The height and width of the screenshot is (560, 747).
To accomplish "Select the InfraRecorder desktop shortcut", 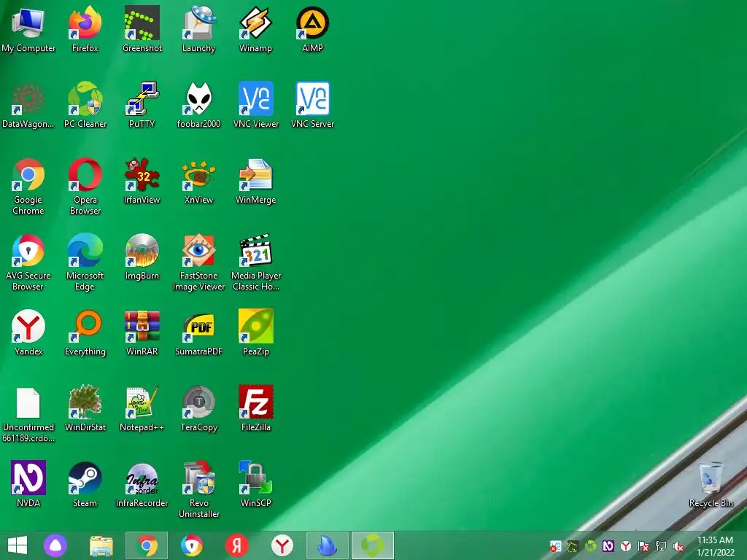I will point(142,484).
